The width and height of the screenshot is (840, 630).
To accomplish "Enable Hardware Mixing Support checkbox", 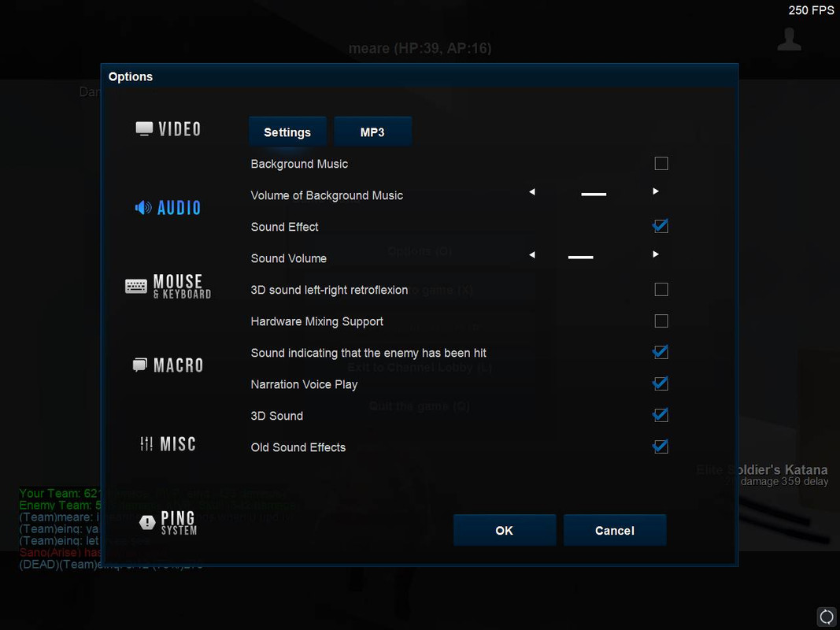I will coord(661,321).
